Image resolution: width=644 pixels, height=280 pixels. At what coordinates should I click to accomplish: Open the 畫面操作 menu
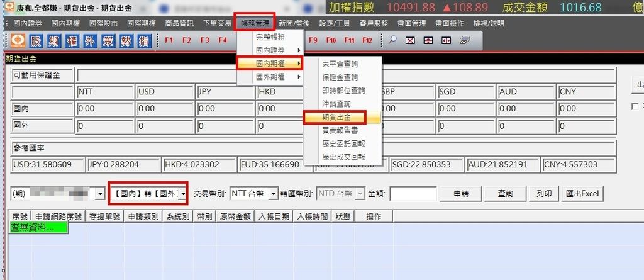coord(449,23)
